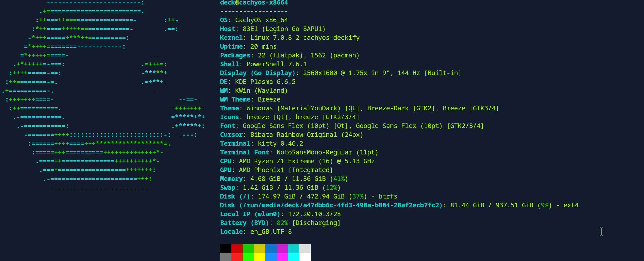Viewport: 644px width, 261px height.
Task: Click the 'OS' label
Action: pos(224,20)
